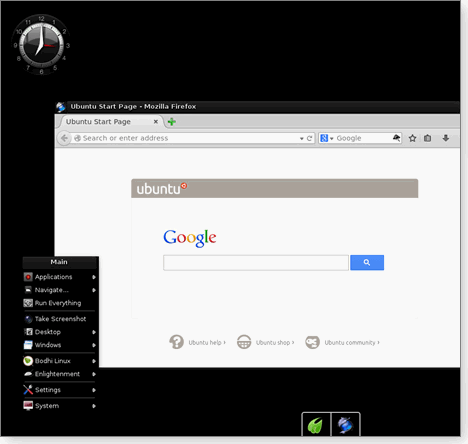The image size is (468, 444).
Task: Click the Ubuntu shop basket icon
Action: (x=244, y=342)
